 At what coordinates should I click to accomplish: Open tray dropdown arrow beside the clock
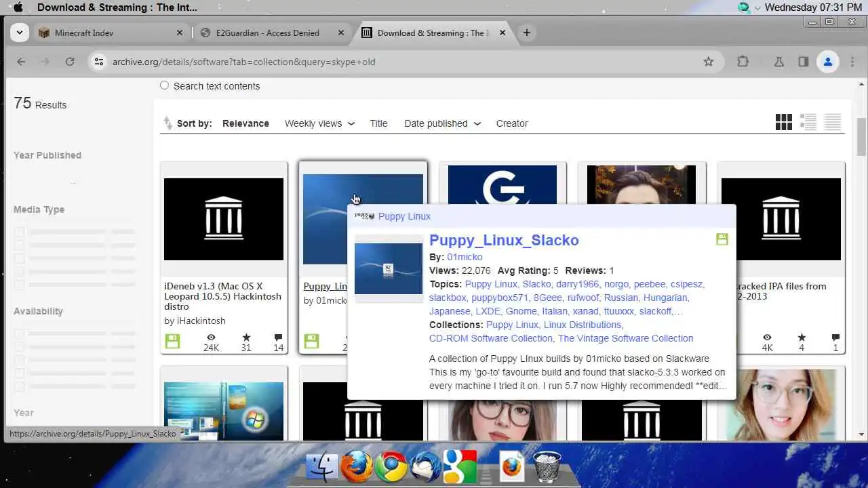(757, 8)
